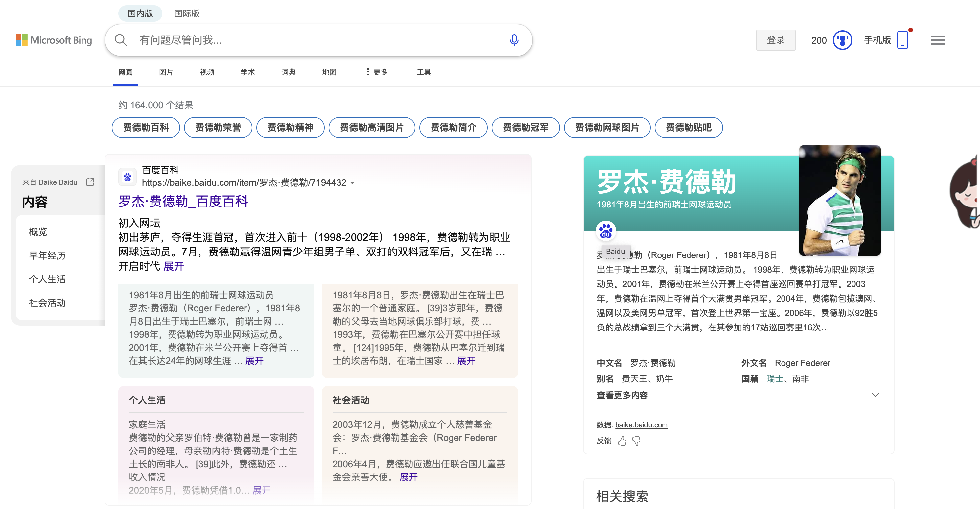Expand the 初入网坛 snippet with 展开
This screenshot has width=980, height=509.
coord(174,266)
